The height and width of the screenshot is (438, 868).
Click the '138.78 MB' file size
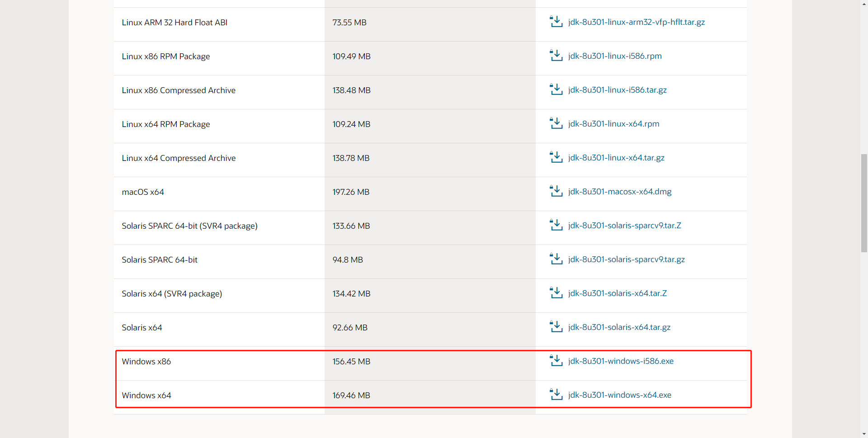pos(351,158)
